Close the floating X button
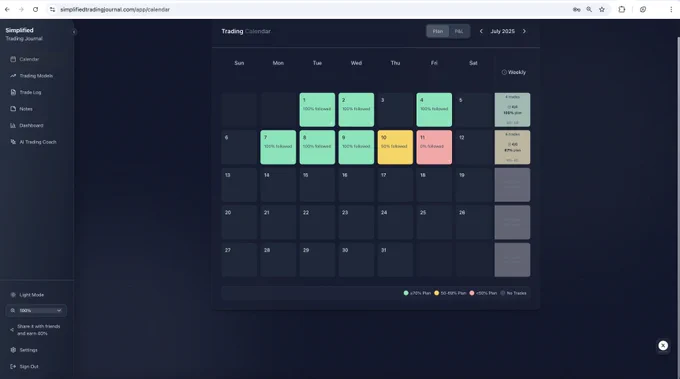 tap(663, 346)
